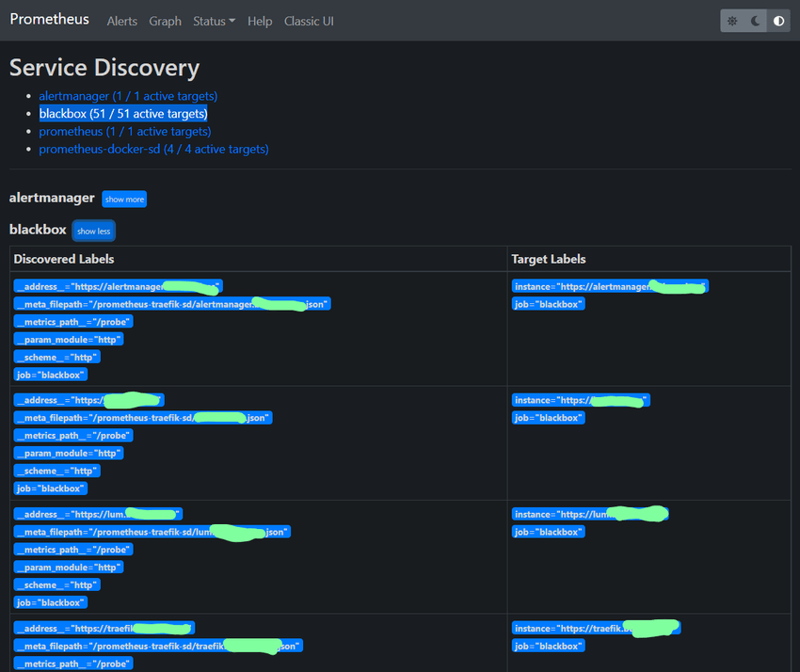The height and width of the screenshot is (672, 800).
Task: Open the Help menu item
Action: 260,21
